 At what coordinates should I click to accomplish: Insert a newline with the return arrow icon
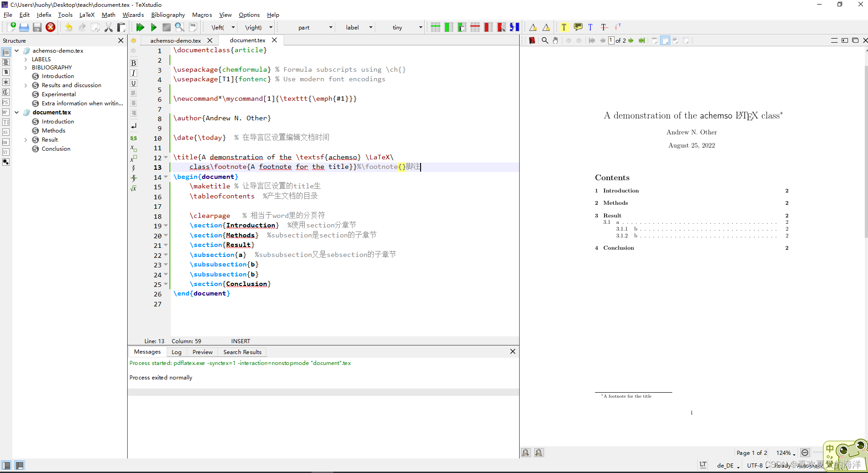point(134,126)
